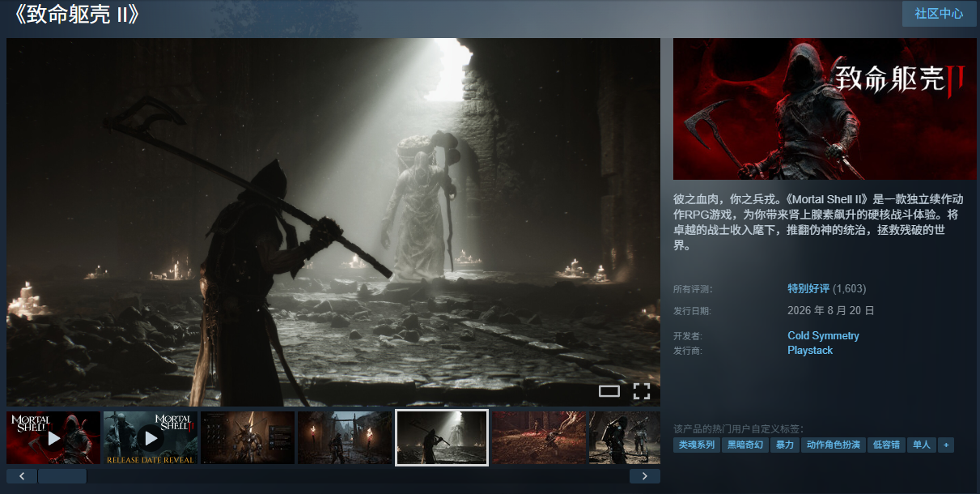Open the Cold Symmetry developer page
The width and height of the screenshot is (980, 494).
point(823,335)
